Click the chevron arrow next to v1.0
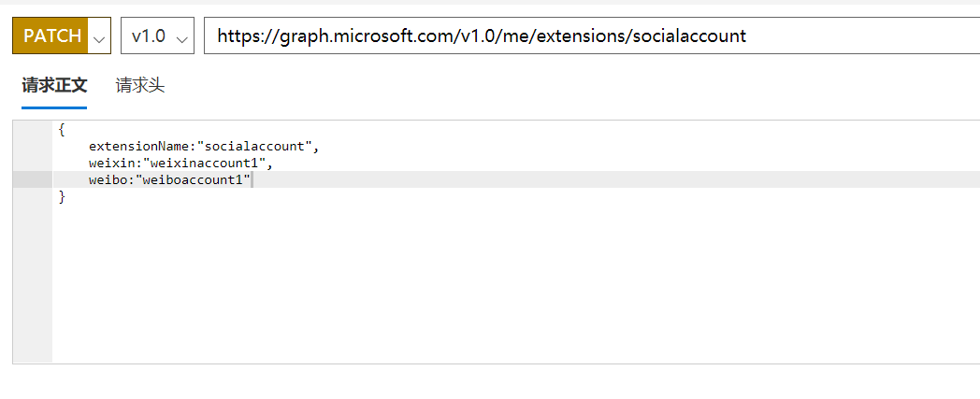This screenshot has width=980, height=399. [182, 37]
